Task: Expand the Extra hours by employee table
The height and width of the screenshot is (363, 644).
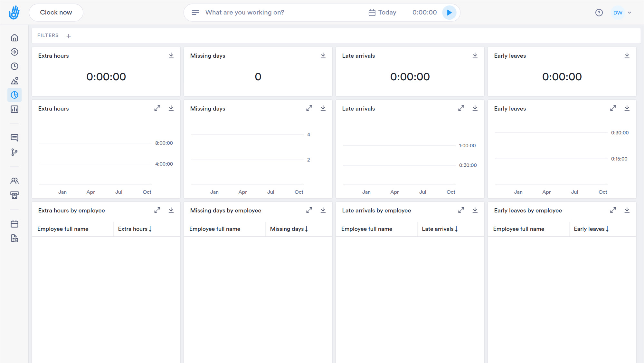Action: pos(157,210)
